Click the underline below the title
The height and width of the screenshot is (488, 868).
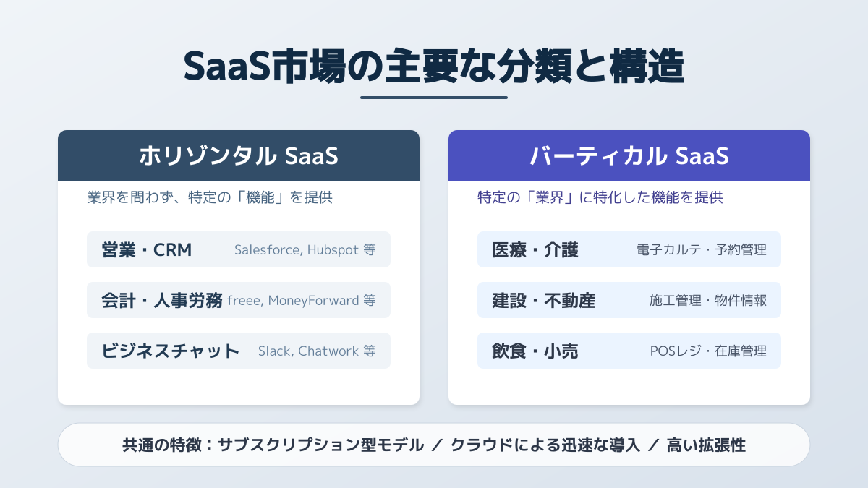click(434, 98)
